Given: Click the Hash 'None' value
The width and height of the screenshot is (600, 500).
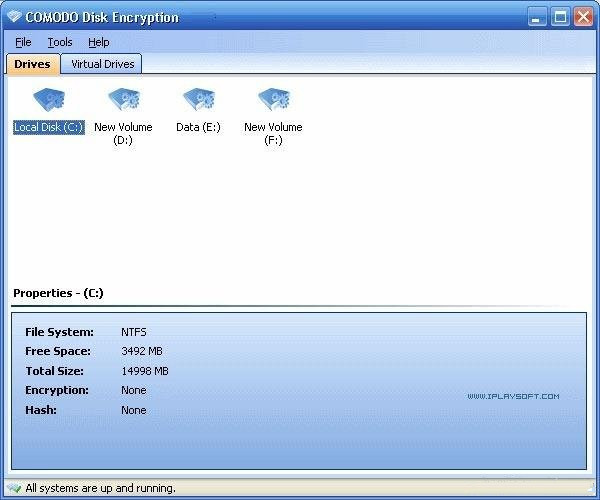Looking at the screenshot, I should pos(134,410).
